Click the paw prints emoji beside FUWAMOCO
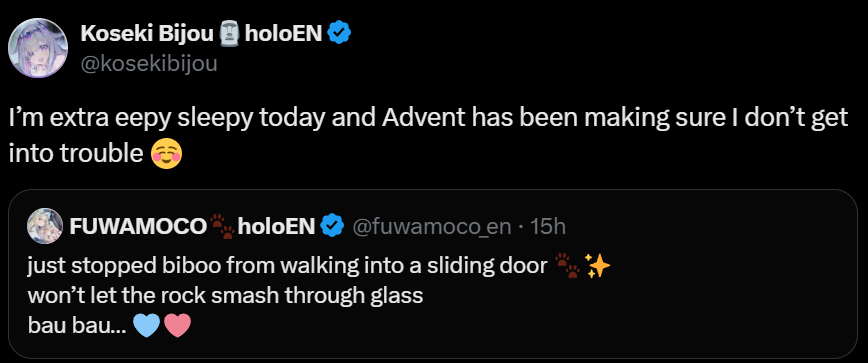The image size is (868, 363). click(x=222, y=227)
